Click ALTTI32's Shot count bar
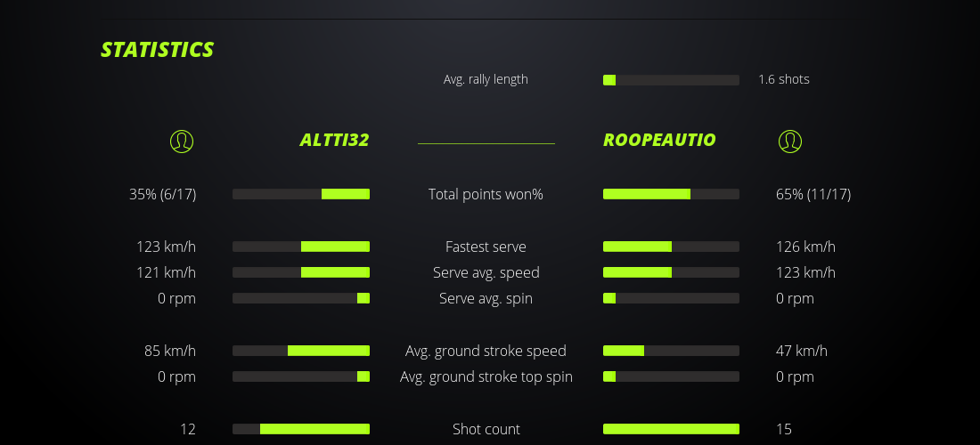This screenshot has width=980, height=445. (301, 429)
